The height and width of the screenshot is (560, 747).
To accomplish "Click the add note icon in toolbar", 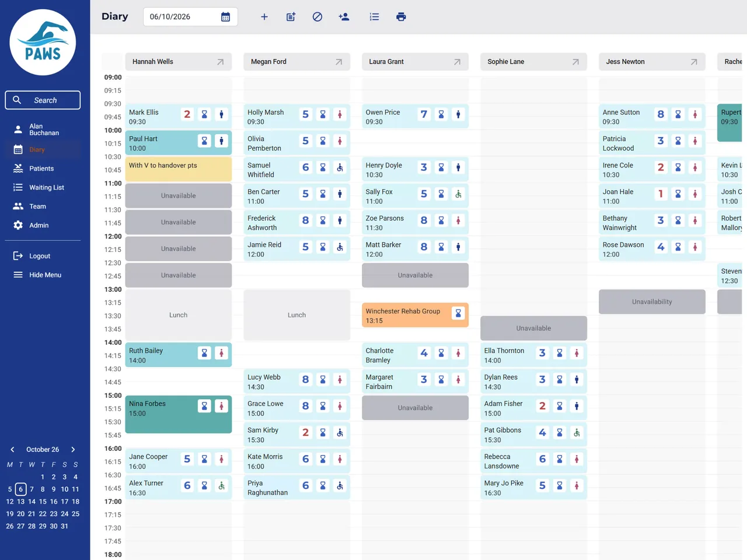I will [x=291, y=17].
